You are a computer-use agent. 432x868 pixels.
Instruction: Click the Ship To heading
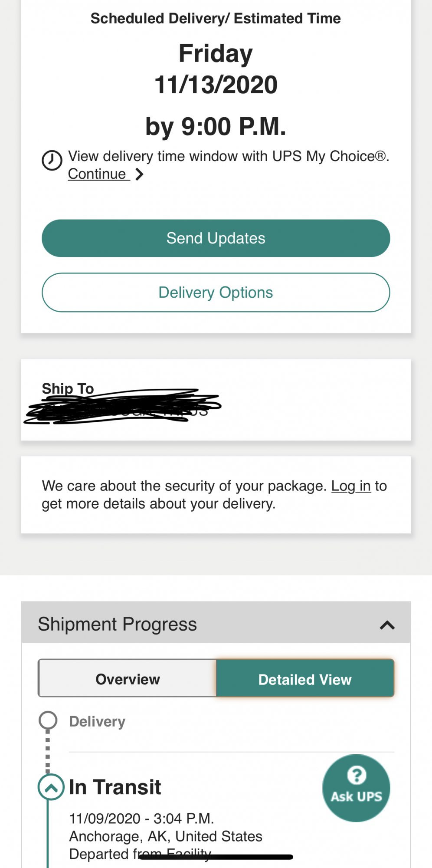68,388
